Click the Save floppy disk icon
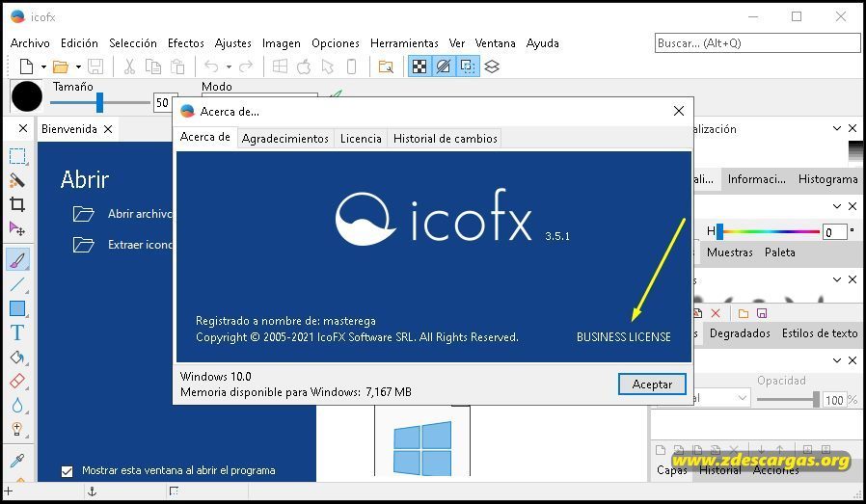Viewport: 866px width, 504px height. [95, 66]
